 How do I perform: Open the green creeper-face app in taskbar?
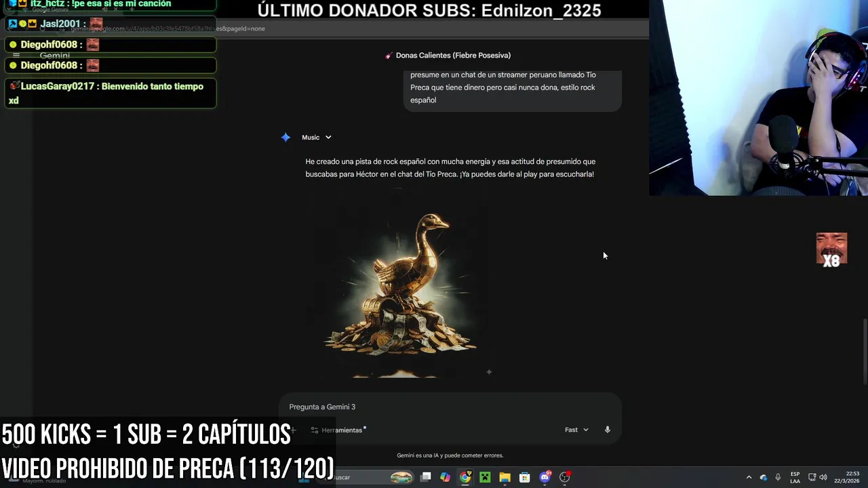pyautogui.click(x=485, y=477)
